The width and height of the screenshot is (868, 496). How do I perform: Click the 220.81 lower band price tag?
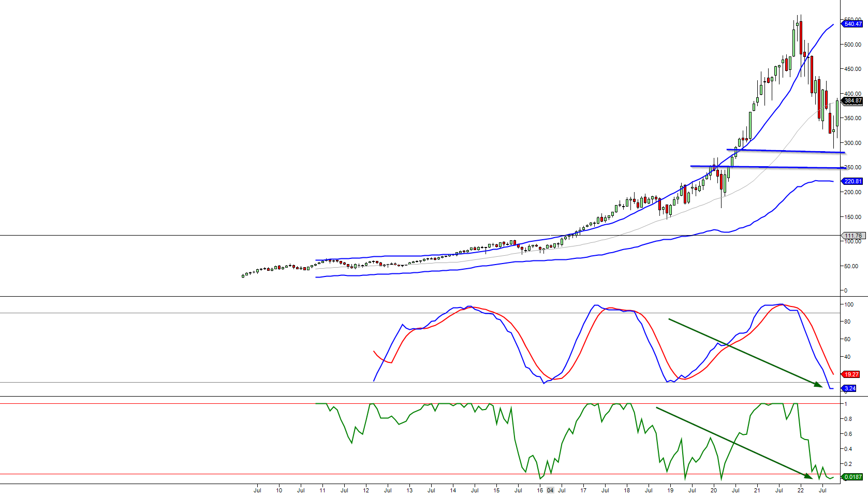tap(852, 181)
